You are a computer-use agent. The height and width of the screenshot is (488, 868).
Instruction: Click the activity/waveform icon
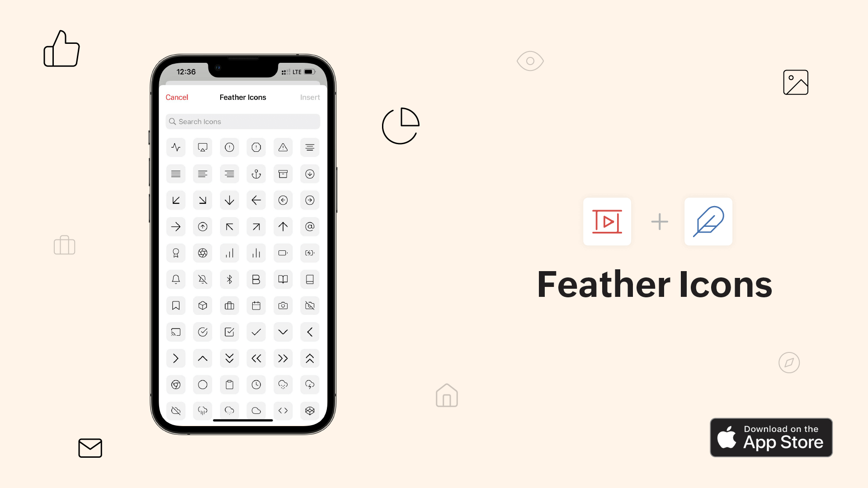[x=176, y=147]
